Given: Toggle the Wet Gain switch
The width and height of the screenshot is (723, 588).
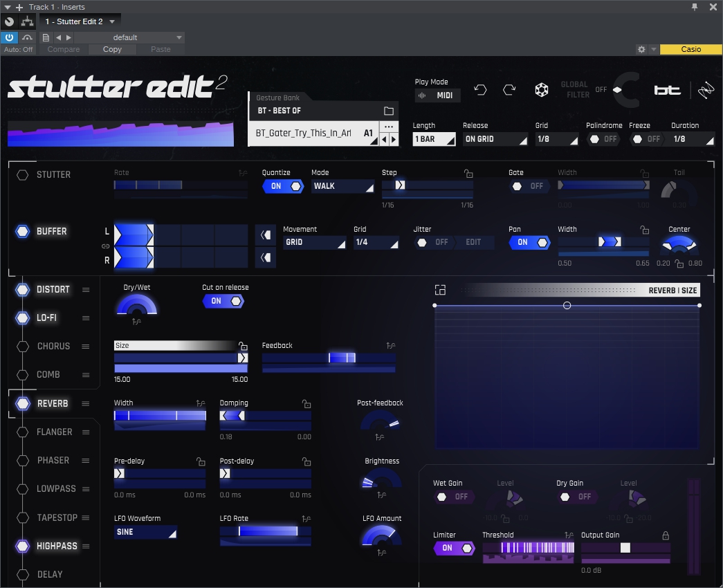Looking at the screenshot, I should (454, 497).
